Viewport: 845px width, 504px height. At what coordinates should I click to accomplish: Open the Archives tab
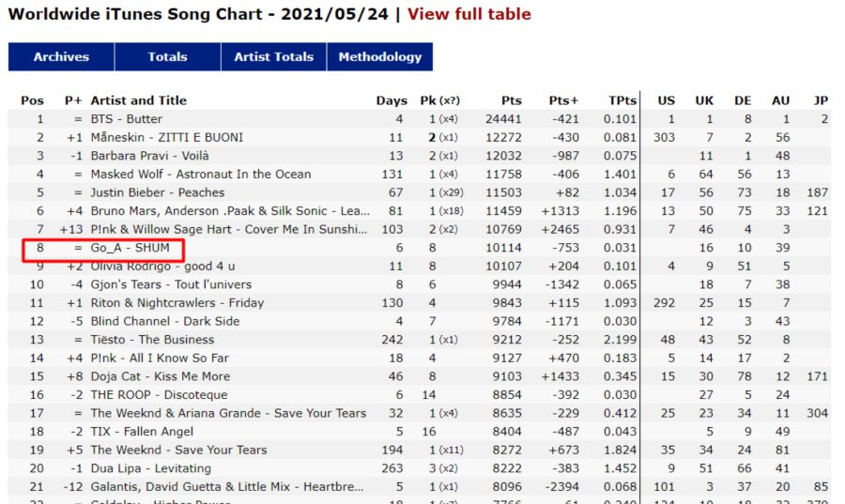pos(61,56)
